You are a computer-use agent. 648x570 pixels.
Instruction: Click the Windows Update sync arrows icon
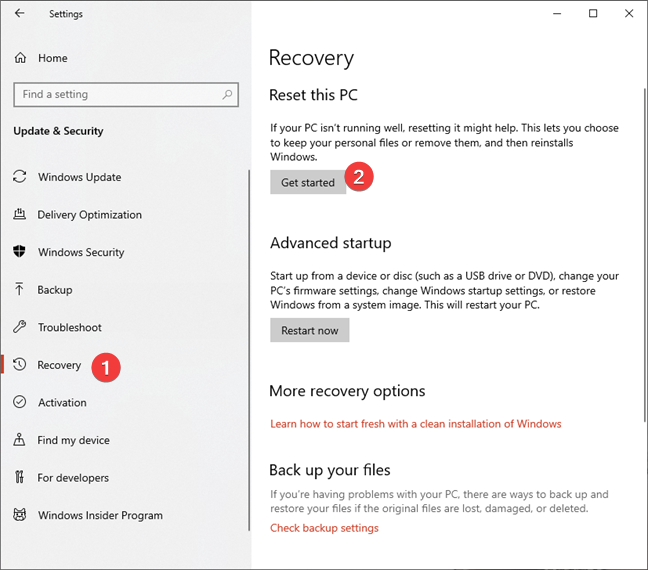point(19,176)
